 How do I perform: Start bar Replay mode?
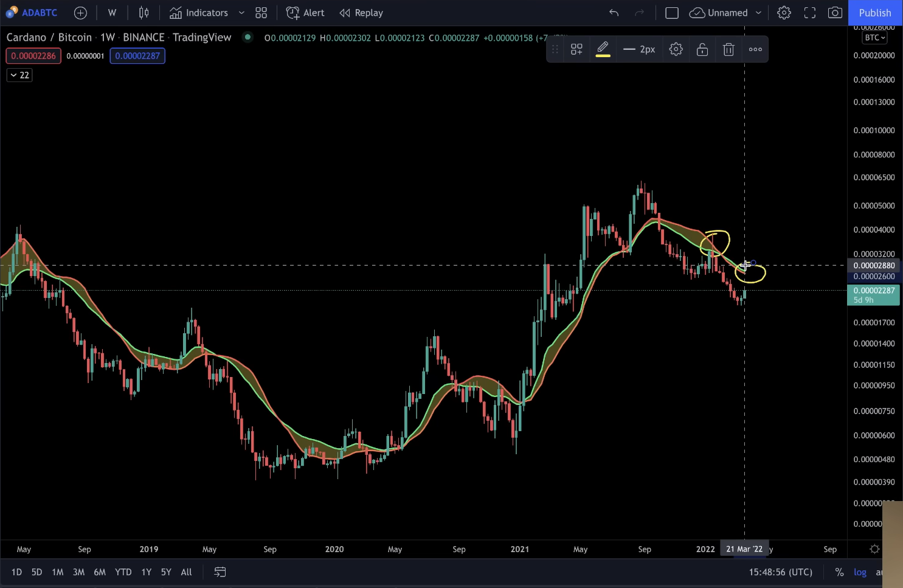click(361, 13)
